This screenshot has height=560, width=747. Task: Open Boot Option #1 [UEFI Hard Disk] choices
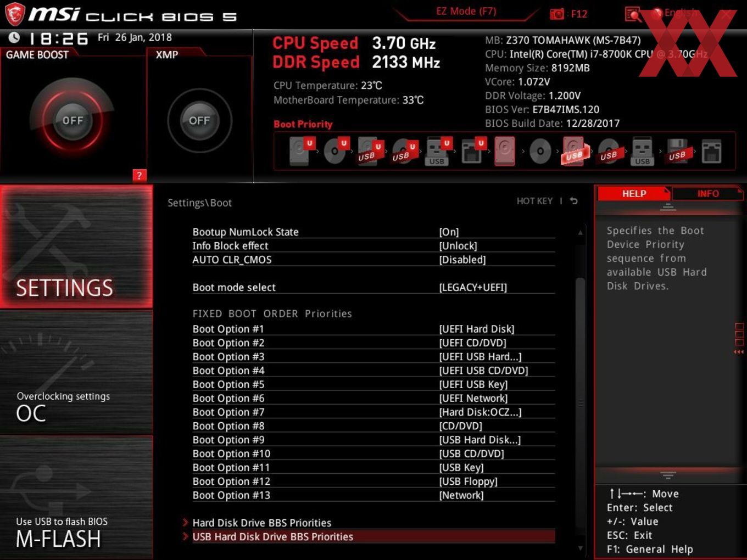(x=477, y=329)
